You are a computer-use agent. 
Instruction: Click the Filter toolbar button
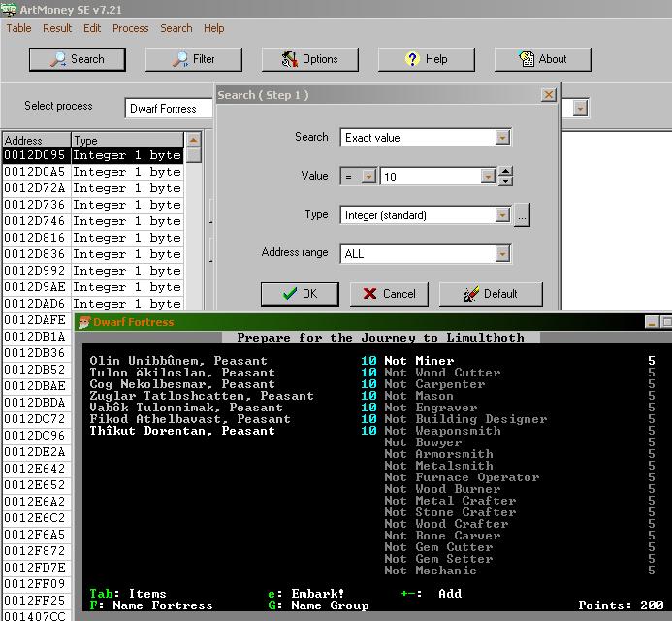(x=194, y=59)
